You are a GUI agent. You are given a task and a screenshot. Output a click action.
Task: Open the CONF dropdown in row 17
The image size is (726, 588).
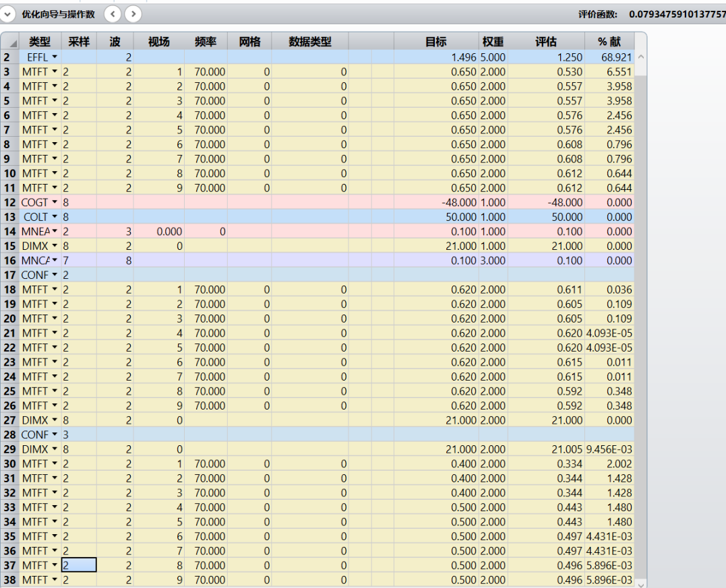tap(55, 275)
